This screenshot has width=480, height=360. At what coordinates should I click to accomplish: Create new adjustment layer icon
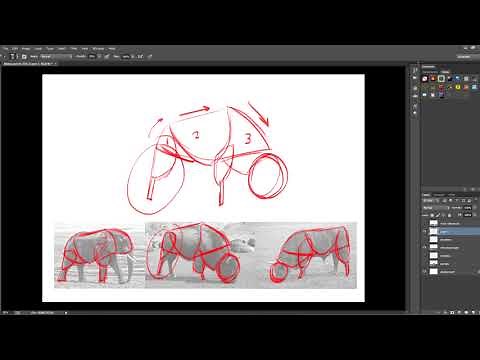tap(459, 312)
